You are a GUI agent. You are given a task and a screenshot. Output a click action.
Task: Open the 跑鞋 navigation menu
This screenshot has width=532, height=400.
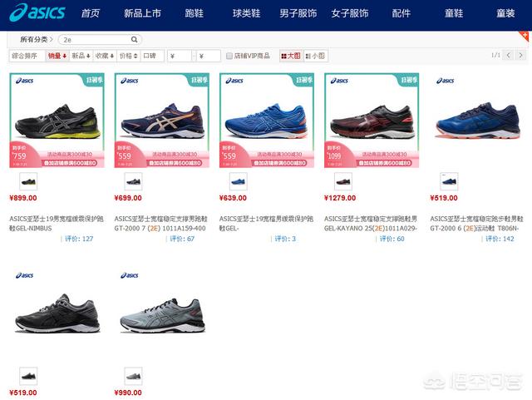(194, 13)
